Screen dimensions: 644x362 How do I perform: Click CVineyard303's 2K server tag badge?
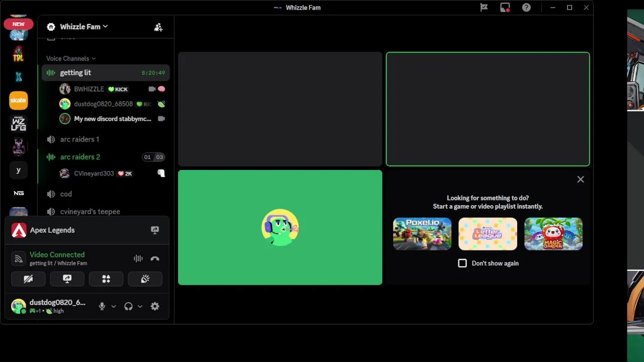[x=125, y=173]
